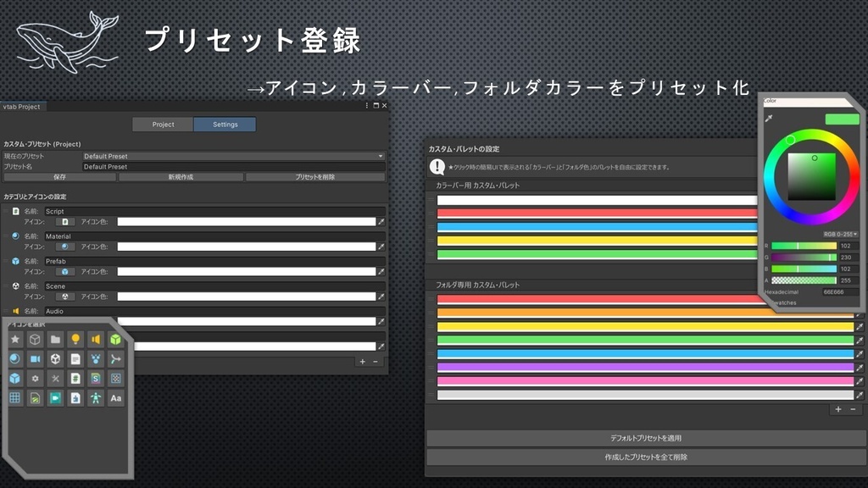Click eyedropper for Script icon color

(381, 222)
